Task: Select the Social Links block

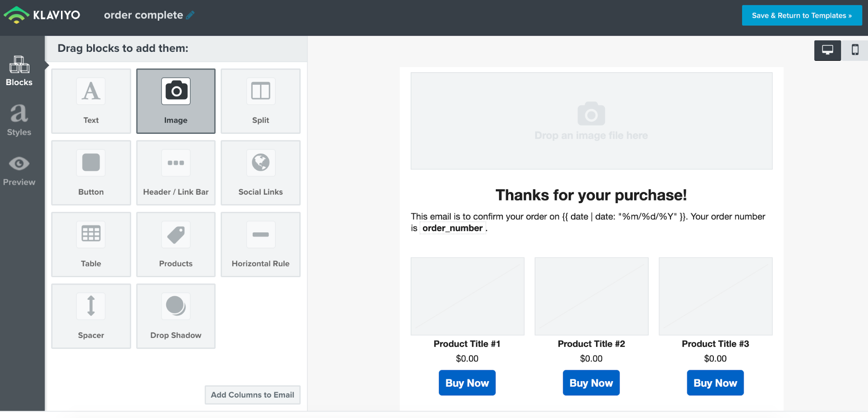Action: coord(261,173)
